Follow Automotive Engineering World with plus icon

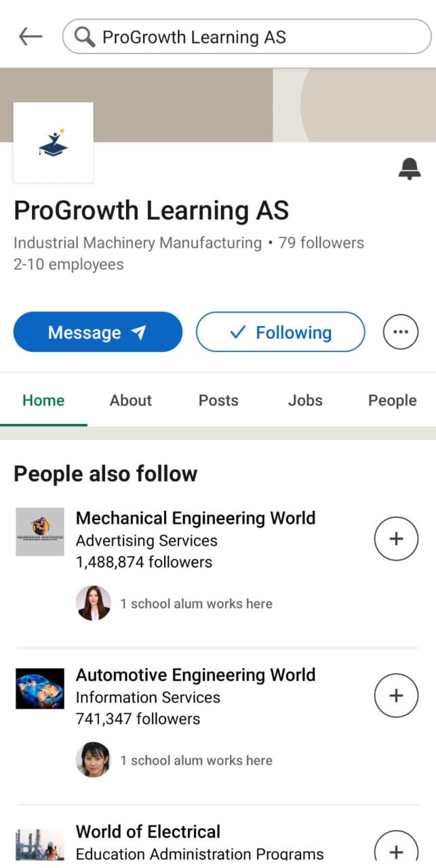[x=396, y=696]
